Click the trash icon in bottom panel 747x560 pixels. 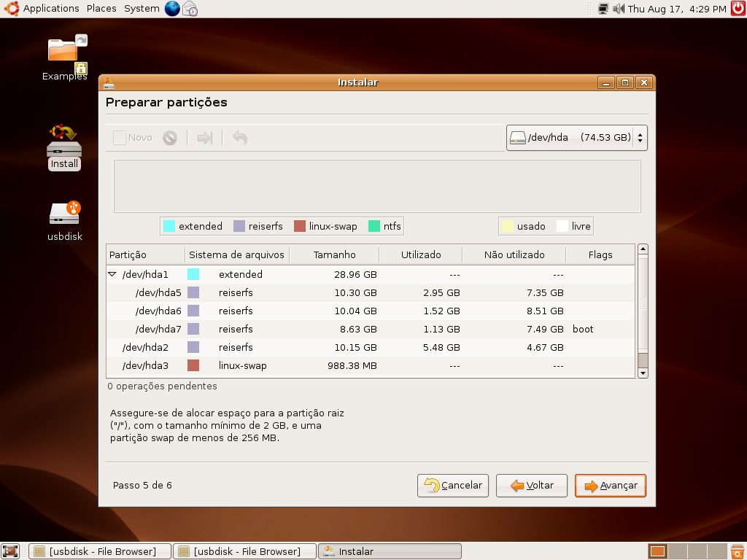point(738,551)
